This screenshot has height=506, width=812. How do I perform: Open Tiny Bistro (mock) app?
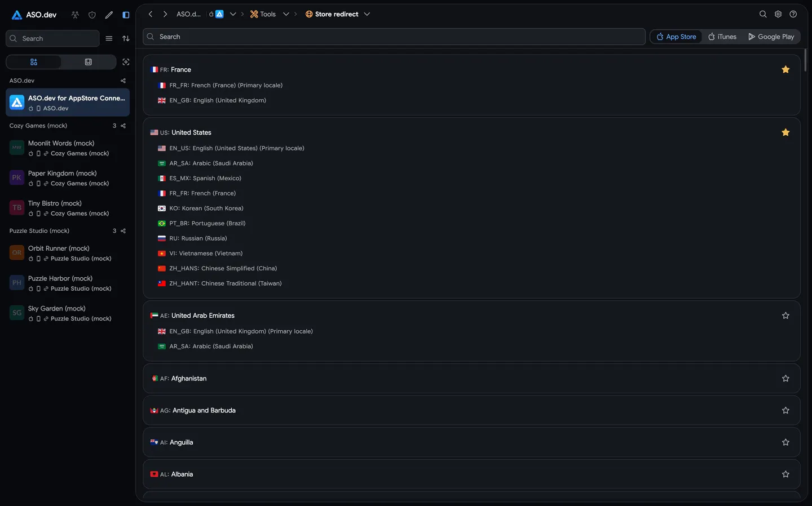point(68,208)
